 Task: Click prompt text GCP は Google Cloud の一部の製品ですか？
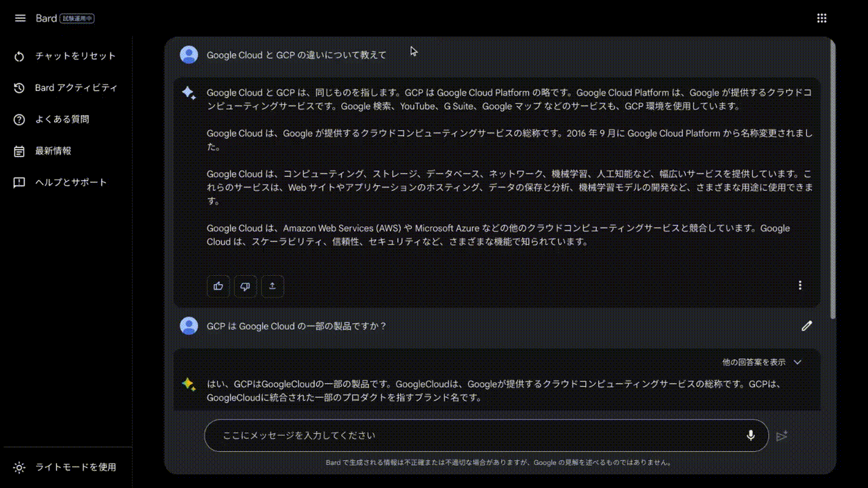(x=296, y=326)
